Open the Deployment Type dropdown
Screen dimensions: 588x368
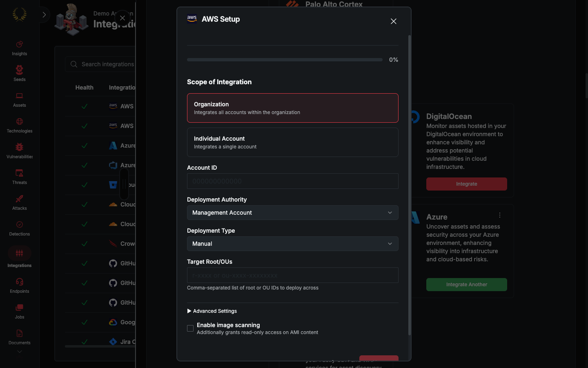(x=292, y=244)
